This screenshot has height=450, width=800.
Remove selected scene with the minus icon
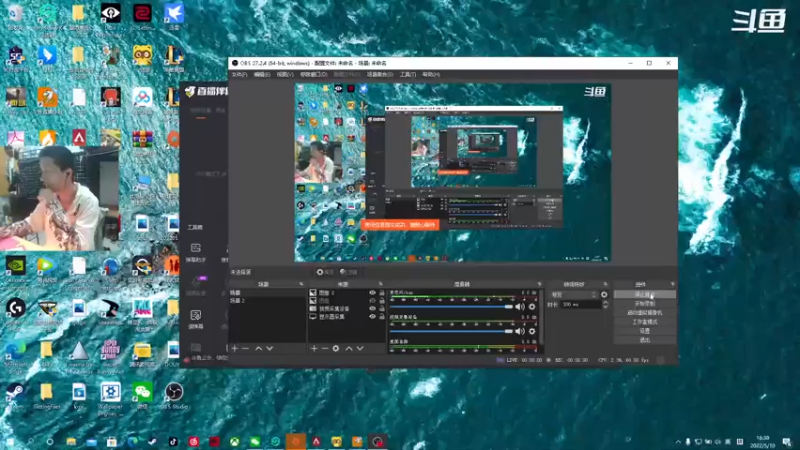point(245,348)
